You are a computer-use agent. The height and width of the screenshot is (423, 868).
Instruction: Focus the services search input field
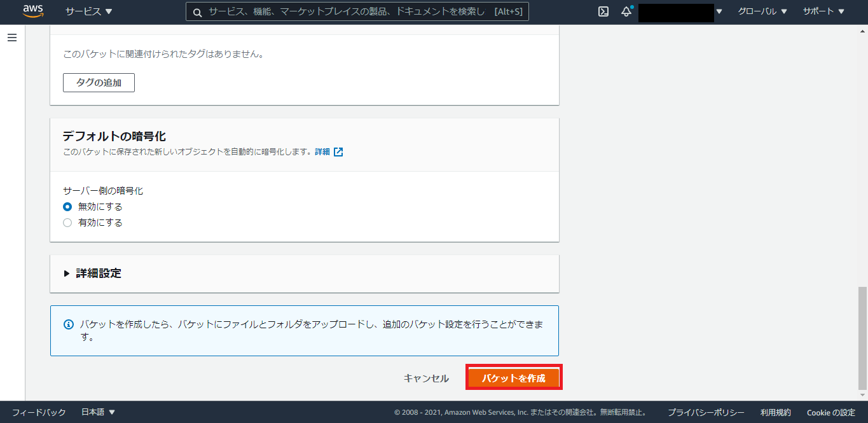click(x=357, y=11)
